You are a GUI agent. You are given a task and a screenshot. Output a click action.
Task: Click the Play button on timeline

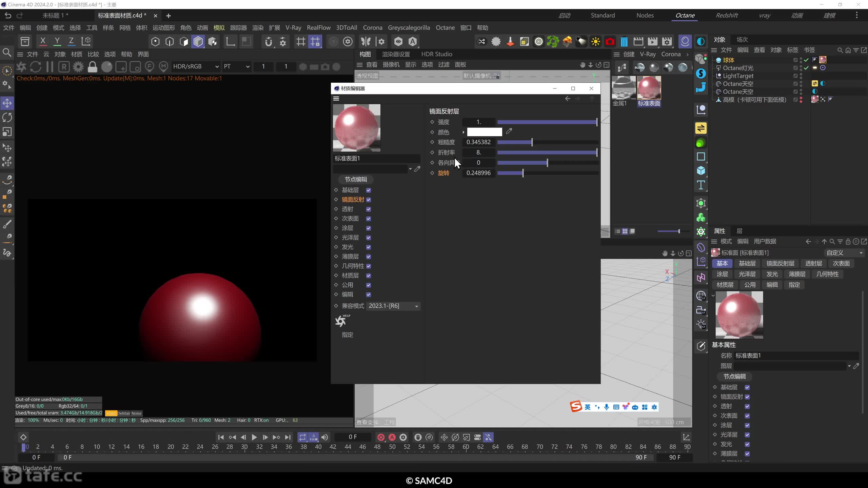coord(254,437)
